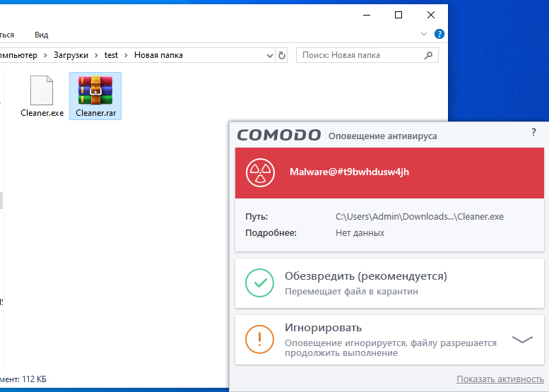Expand the Explorer ribbon chevron
This screenshot has width=549, height=392.
[x=424, y=34]
